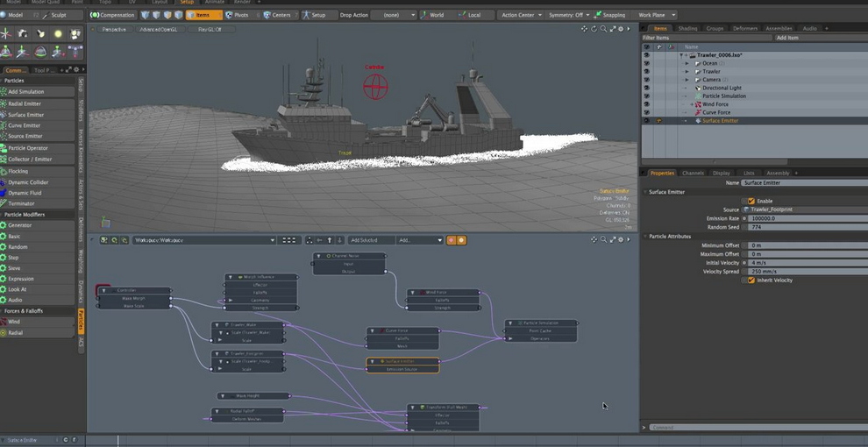868x447 pixels.
Task: Activate Items selection mode
Action: pyautogui.click(x=203, y=15)
